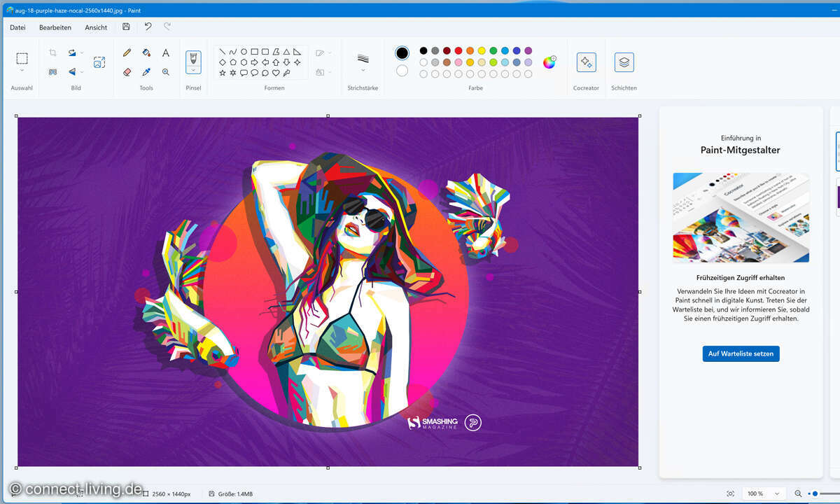The height and width of the screenshot is (504, 840).
Task: Expand the Flip dropdown arrow
Action: pyautogui.click(x=82, y=71)
